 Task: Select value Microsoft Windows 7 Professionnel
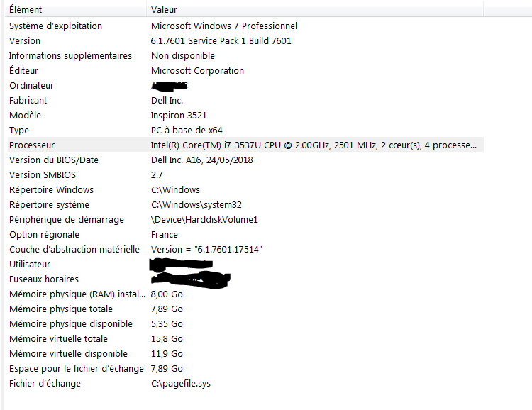224,26
